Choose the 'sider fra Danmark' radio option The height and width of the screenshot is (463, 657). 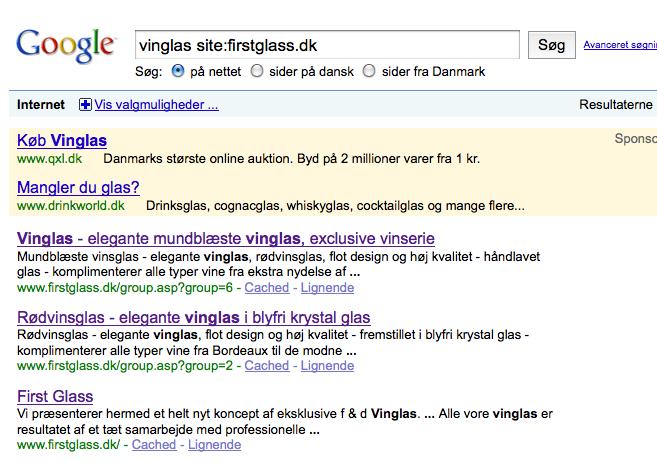[369, 71]
